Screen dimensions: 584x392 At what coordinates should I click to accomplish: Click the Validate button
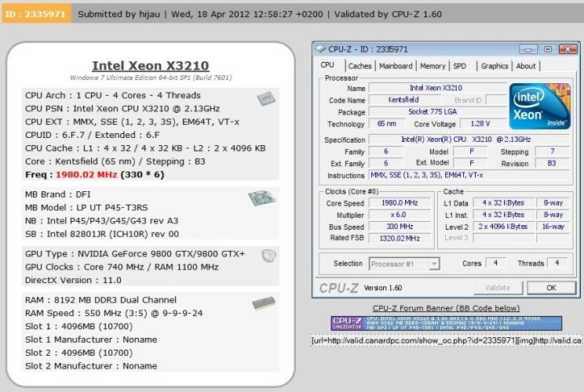coord(498,288)
